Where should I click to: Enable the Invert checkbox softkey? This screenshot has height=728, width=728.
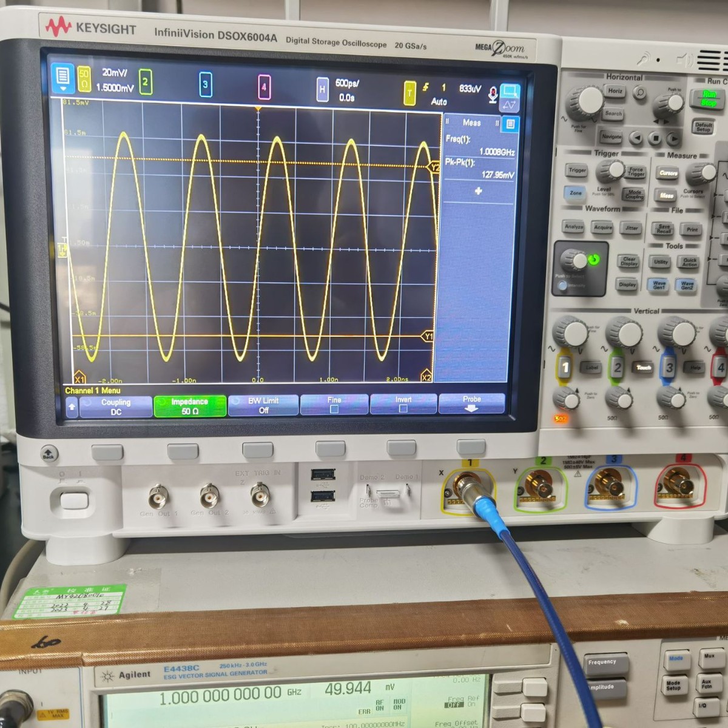(x=403, y=403)
